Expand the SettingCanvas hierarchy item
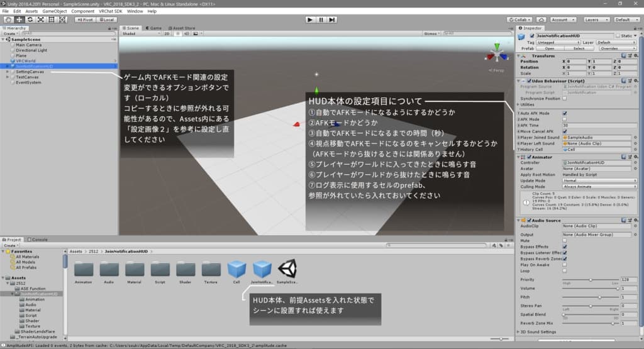644x349 pixels. tap(8, 72)
